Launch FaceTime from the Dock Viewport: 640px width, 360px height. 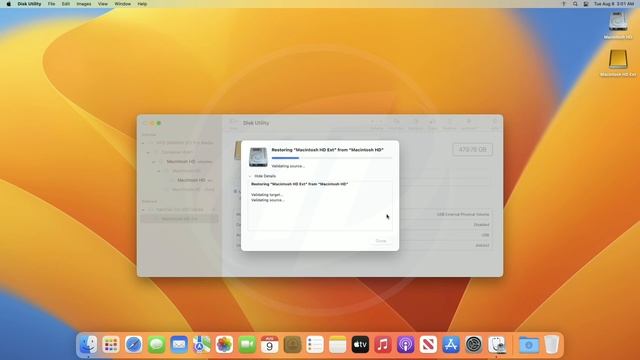click(247, 345)
